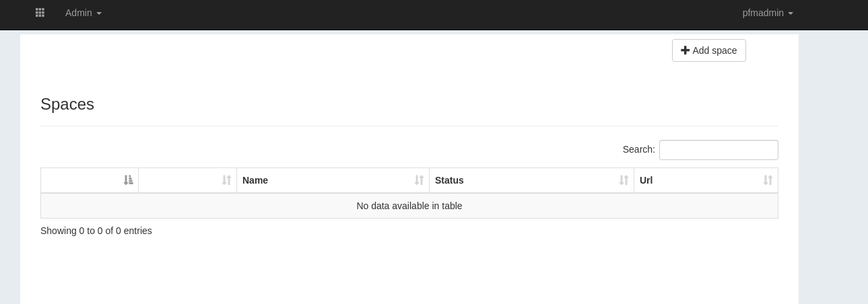Click the Name column sort arrows icon
The height and width of the screenshot is (304, 868).
419,180
